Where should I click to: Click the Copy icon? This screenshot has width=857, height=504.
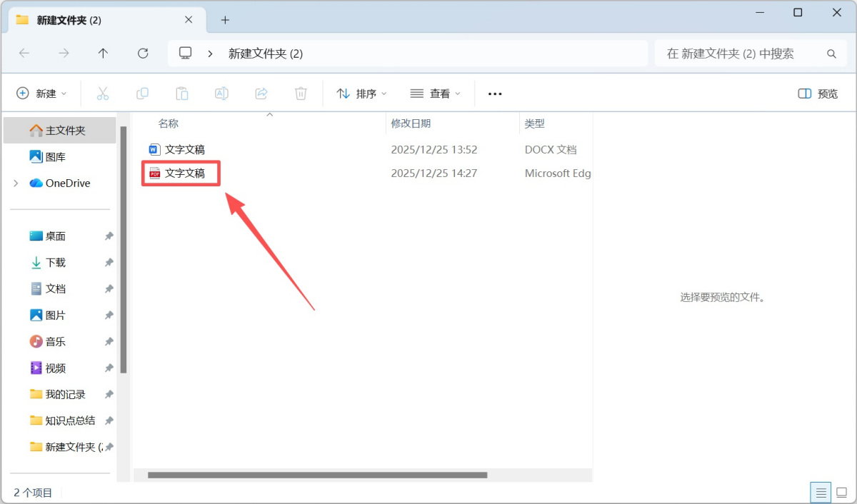[x=142, y=93]
